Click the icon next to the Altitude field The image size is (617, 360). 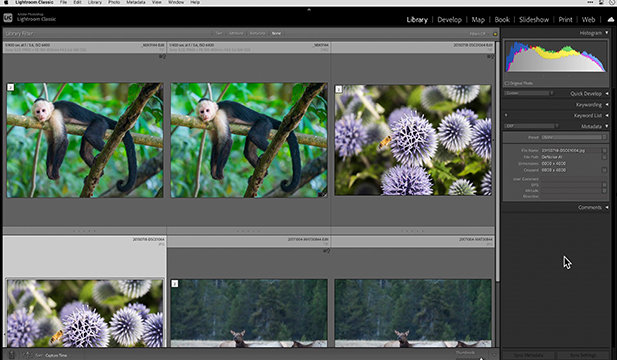tap(604, 190)
